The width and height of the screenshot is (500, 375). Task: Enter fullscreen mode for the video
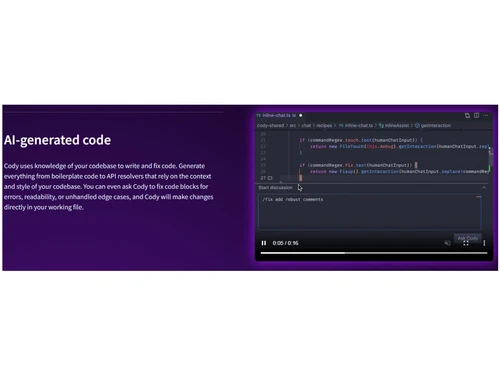[466, 243]
